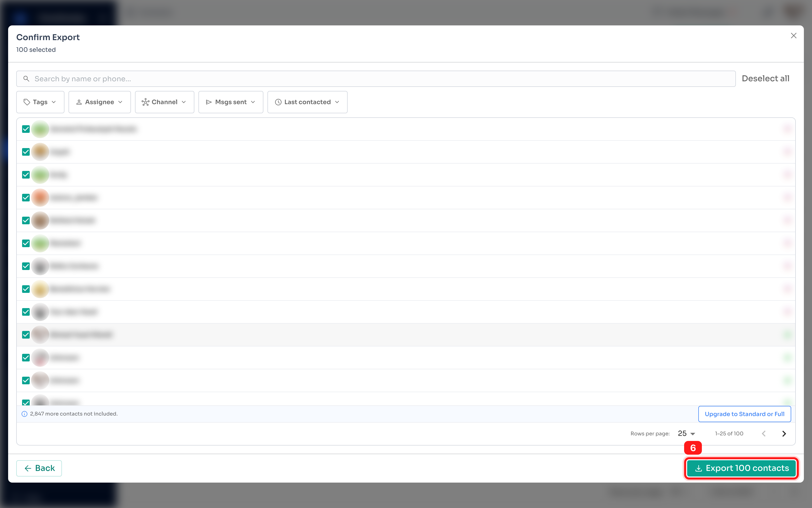Click the Back button
Viewport: 812px width, 508px height.
[39, 468]
